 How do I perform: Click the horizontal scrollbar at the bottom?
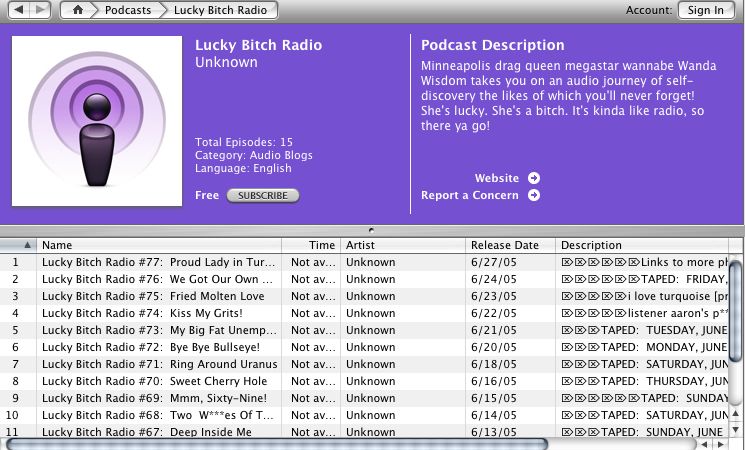pos(277,445)
